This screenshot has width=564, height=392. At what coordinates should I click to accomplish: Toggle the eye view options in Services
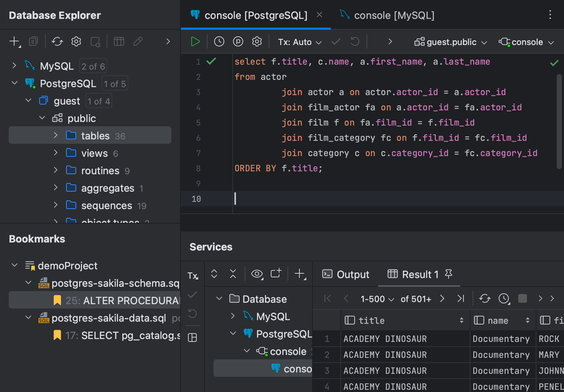click(x=257, y=274)
